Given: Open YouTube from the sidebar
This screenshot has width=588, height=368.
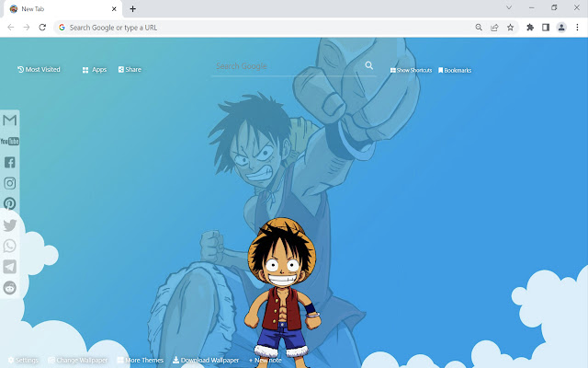Looking at the screenshot, I should 10,141.
